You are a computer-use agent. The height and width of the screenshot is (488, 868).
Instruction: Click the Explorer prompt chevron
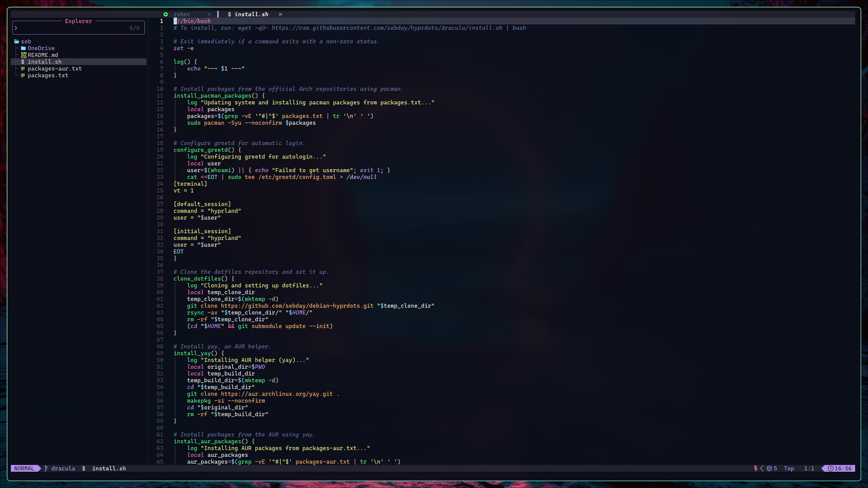(16, 28)
